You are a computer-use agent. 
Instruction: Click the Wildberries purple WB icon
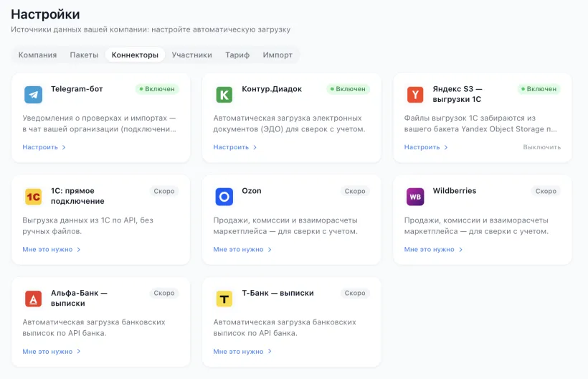click(x=414, y=197)
